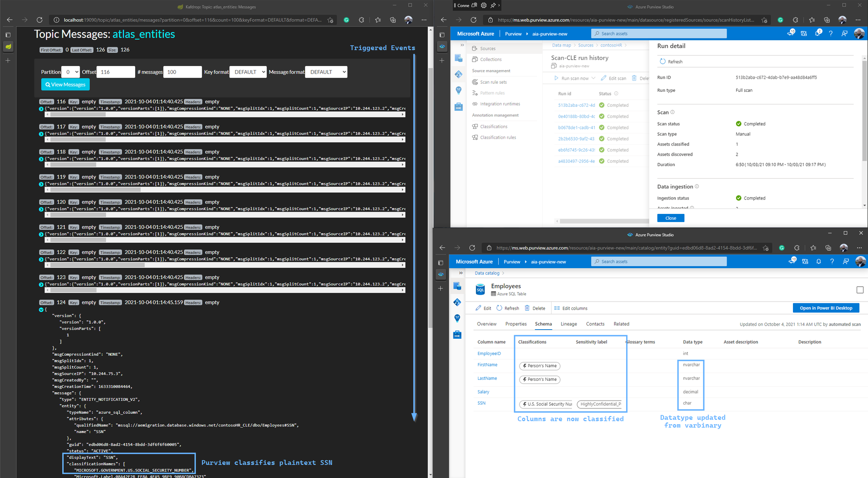Click the Offset input field

click(x=116, y=72)
